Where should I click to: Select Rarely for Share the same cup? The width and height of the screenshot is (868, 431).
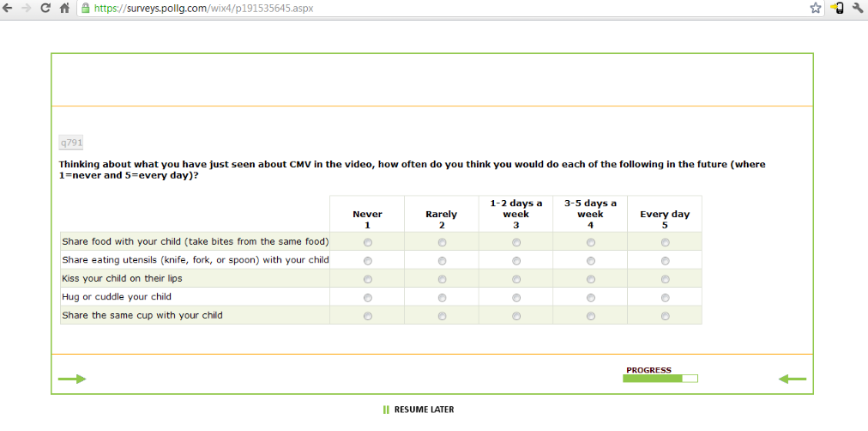[442, 316]
